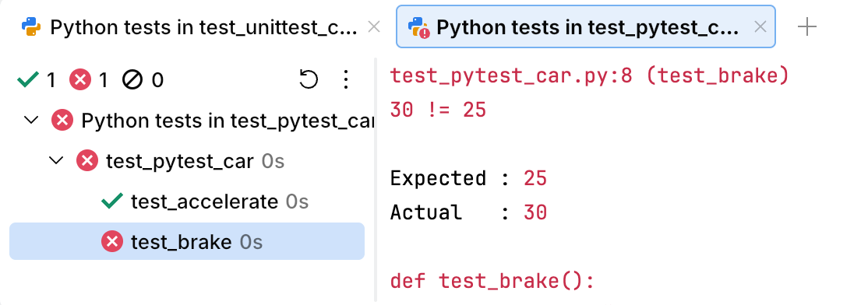Add a new tab with plus icon
This screenshot has width=868, height=305.
(807, 26)
